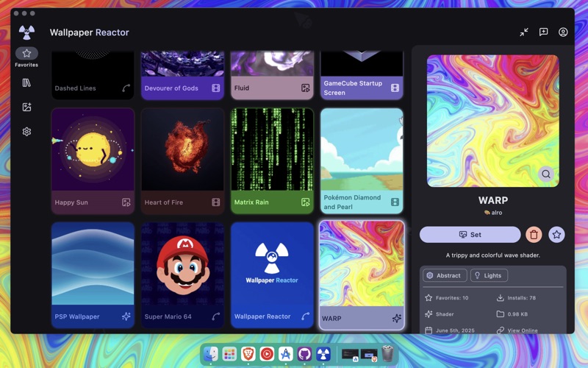Image resolution: width=588 pixels, height=368 pixels.
Task: Click the sparkle icon on PSP Wallpaper card
Action: [126, 316]
